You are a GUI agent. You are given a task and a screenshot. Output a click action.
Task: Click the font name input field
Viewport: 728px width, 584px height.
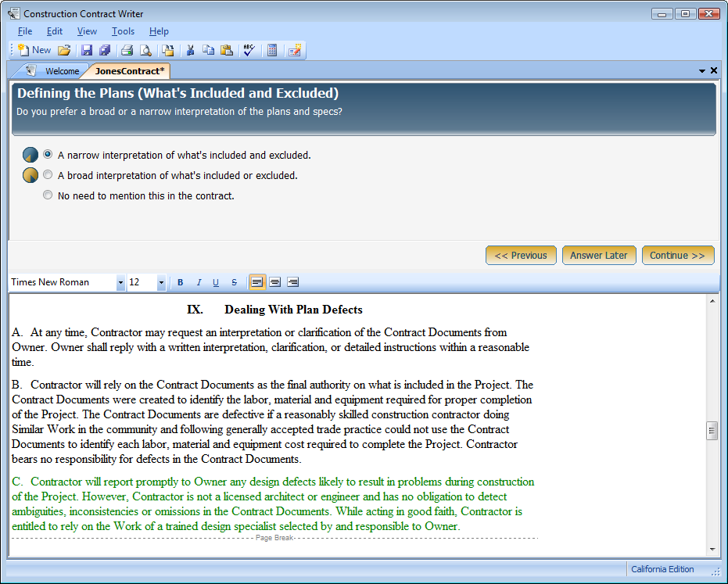63,282
